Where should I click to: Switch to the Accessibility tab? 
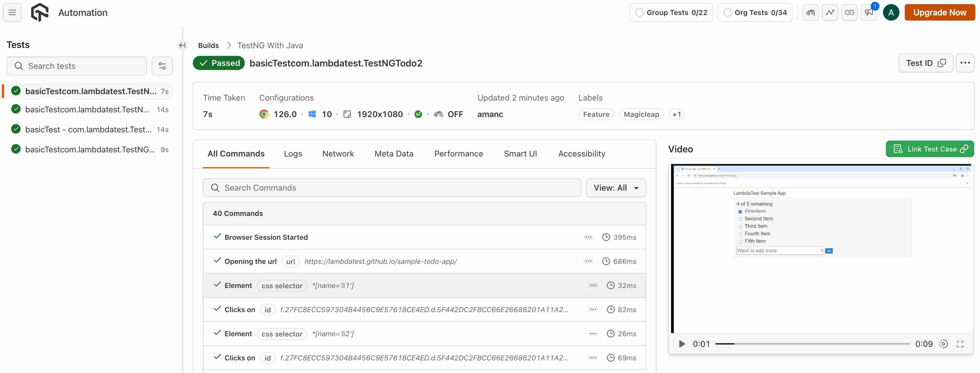581,154
